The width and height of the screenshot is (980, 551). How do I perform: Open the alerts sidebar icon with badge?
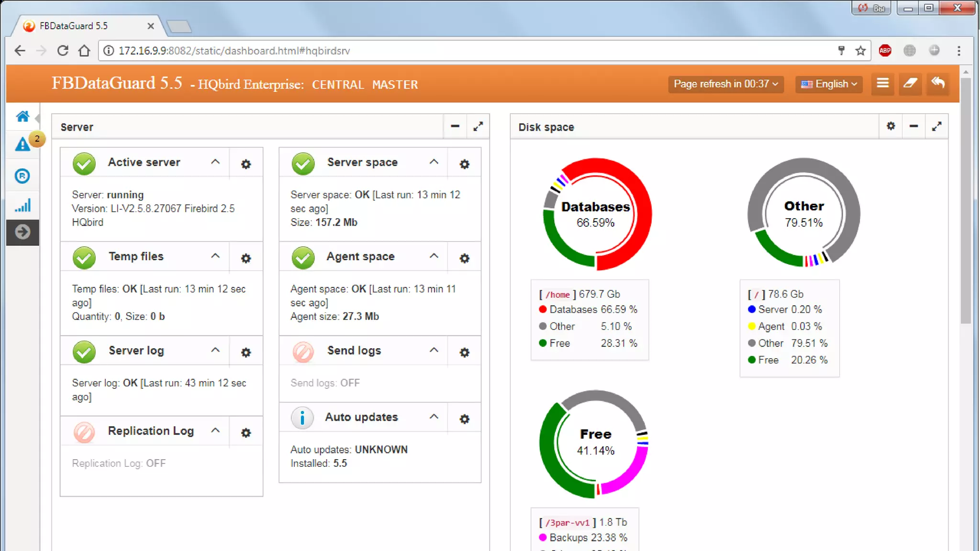(x=23, y=144)
